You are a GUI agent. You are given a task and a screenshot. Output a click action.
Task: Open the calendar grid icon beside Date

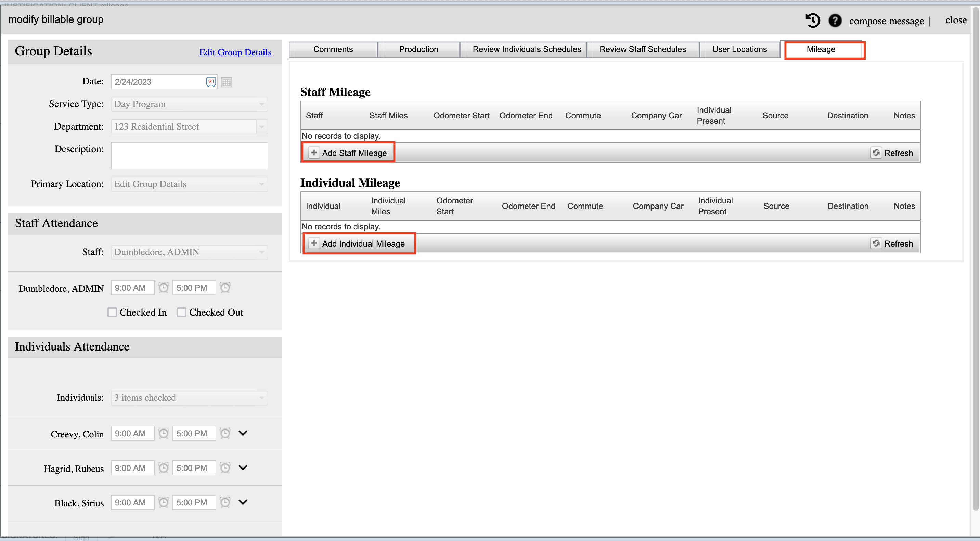227,82
